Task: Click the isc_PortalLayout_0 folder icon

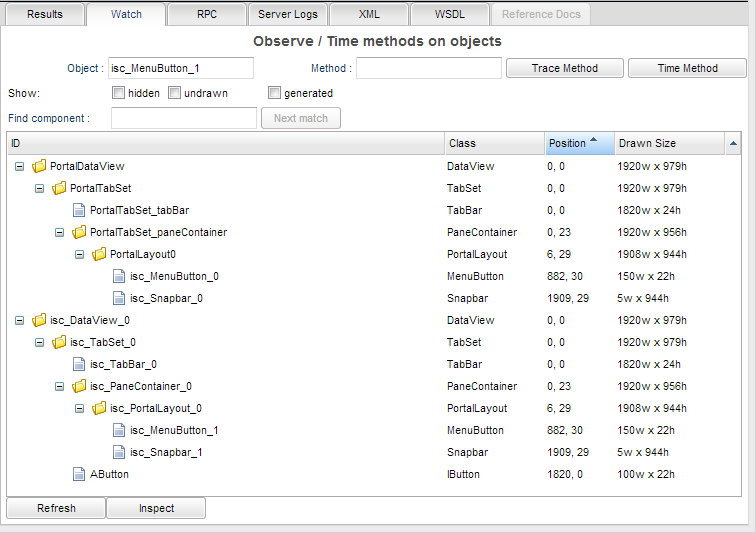Action: pos(99,408)
